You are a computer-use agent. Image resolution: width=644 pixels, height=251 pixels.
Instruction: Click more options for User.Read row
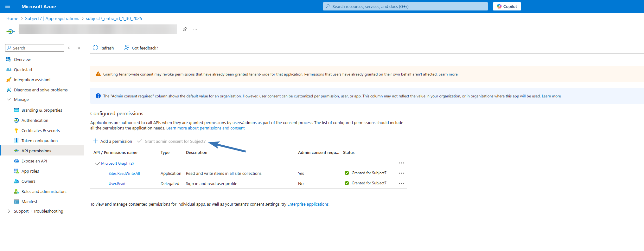[401, 183]
